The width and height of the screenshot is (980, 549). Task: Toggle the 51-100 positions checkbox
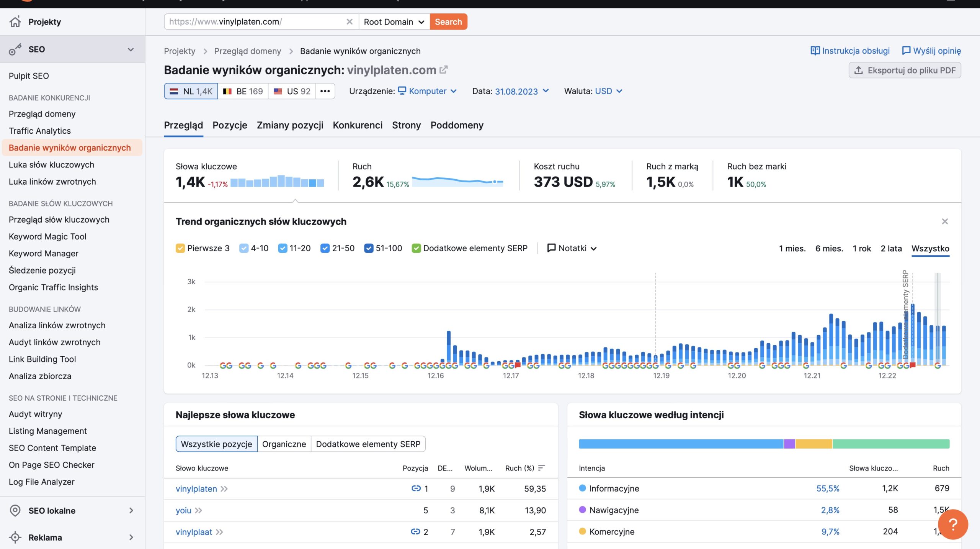coord(369,248)
